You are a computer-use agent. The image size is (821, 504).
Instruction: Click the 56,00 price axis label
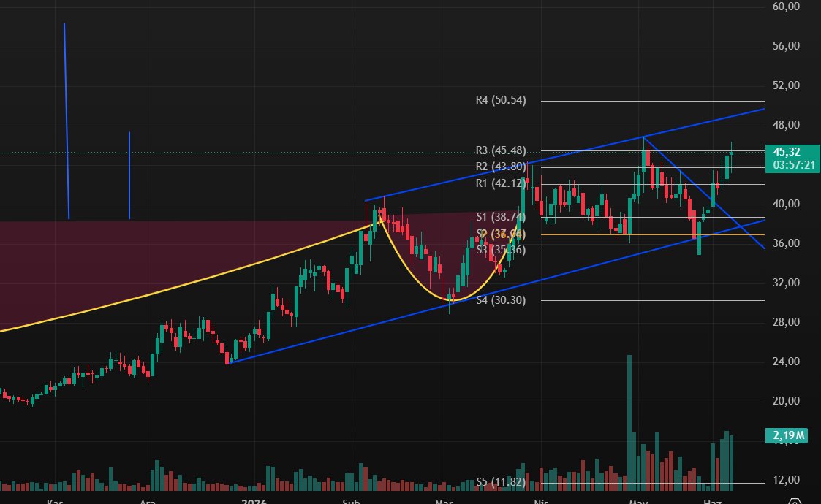click(786, 46)
